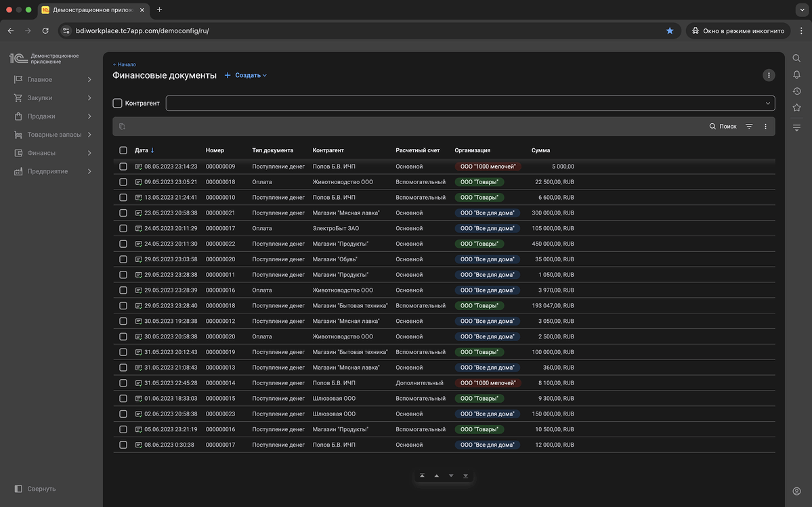This screenshot has height=507, width=812.
Task: Click ООО "Все для дома" tag, row 23.05.2023
Action: coord(487,213)
